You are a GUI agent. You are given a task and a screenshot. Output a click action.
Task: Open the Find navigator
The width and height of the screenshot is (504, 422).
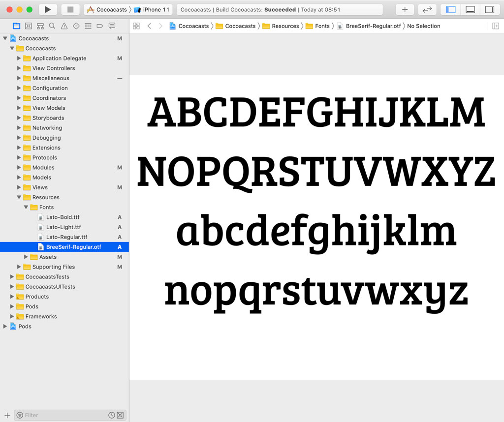[52, 26]
